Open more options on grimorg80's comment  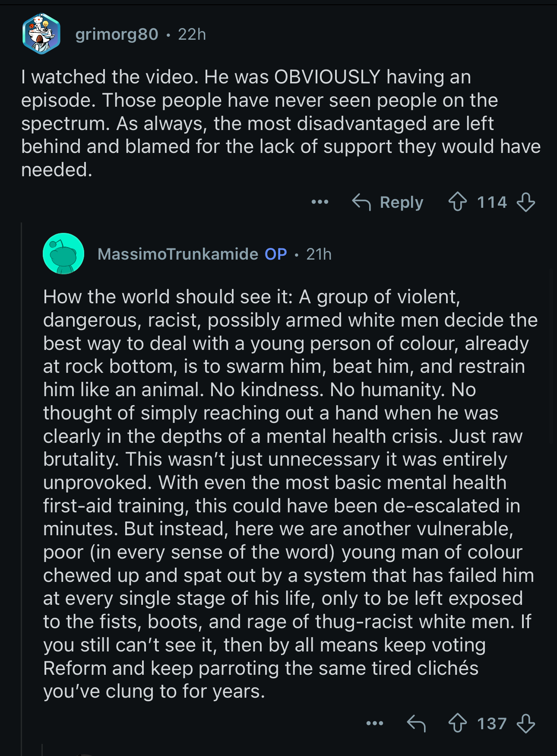coord(320,202)
